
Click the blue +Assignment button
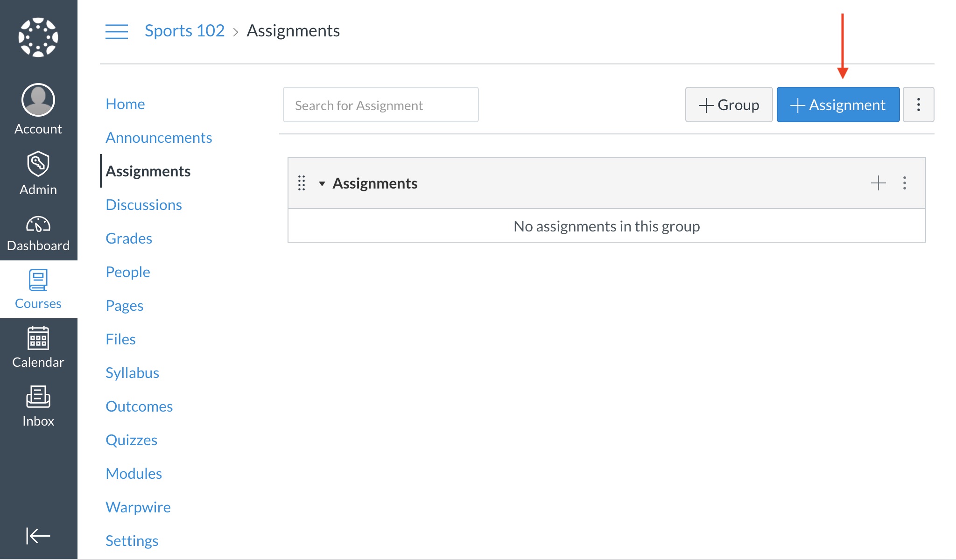click(838, 105)
